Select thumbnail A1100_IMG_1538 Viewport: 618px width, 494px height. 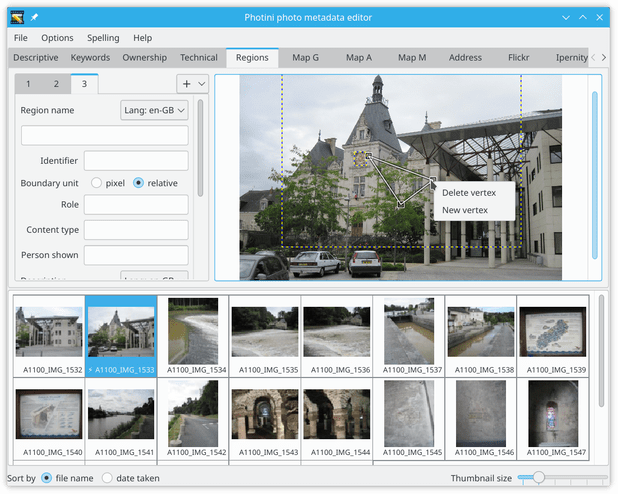[481, 336]
